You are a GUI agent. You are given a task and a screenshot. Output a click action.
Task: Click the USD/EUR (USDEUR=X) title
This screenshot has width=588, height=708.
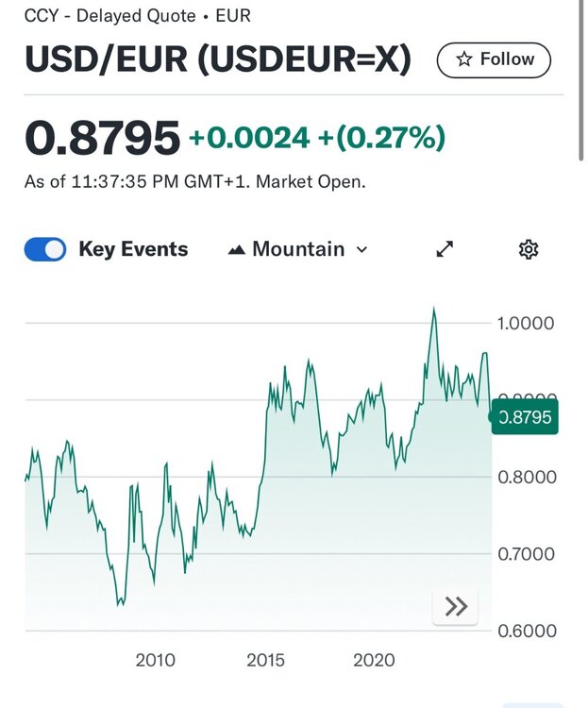218,59
